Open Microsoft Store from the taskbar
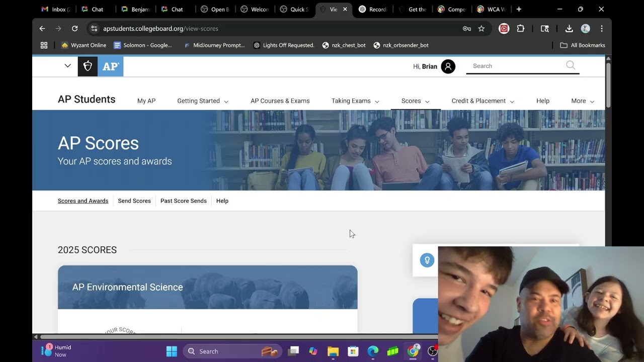The width and height of the screenshot is (644, 362). pos(353,351)
